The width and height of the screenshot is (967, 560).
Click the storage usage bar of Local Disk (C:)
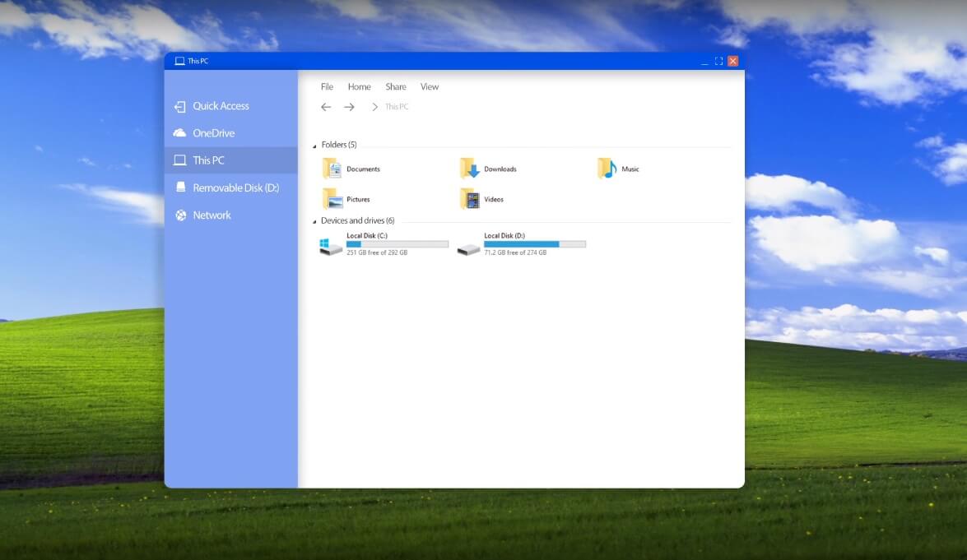[399, 243]
